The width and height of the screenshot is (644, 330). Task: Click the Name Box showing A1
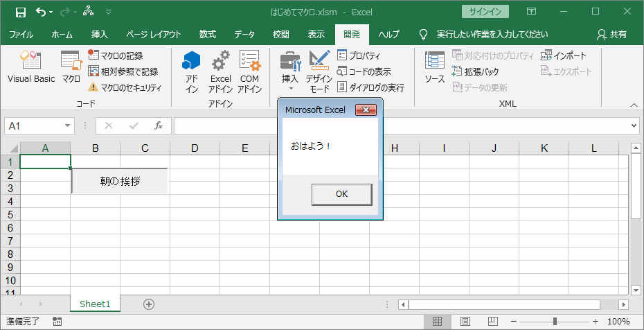35,126
